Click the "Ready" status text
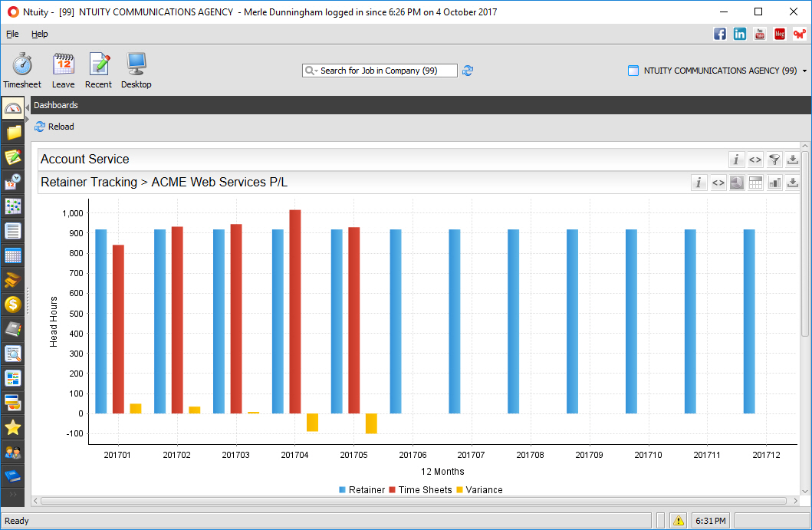This screenshot has width=812, height=530. click(17, 521)
